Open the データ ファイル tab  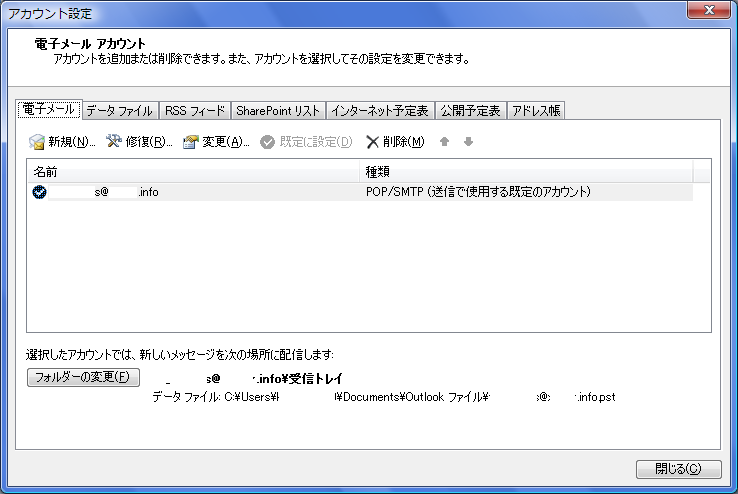(119, 110)
